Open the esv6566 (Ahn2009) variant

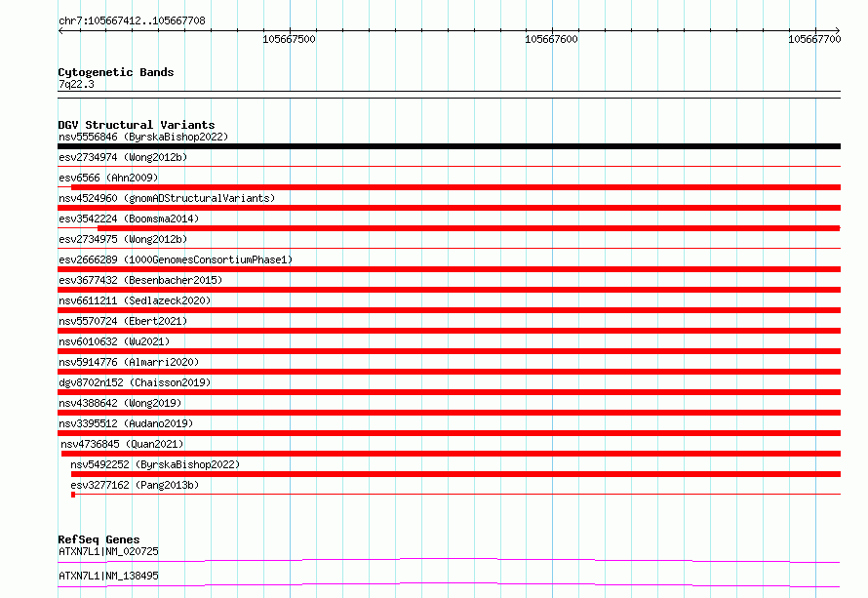coord(108,178)
